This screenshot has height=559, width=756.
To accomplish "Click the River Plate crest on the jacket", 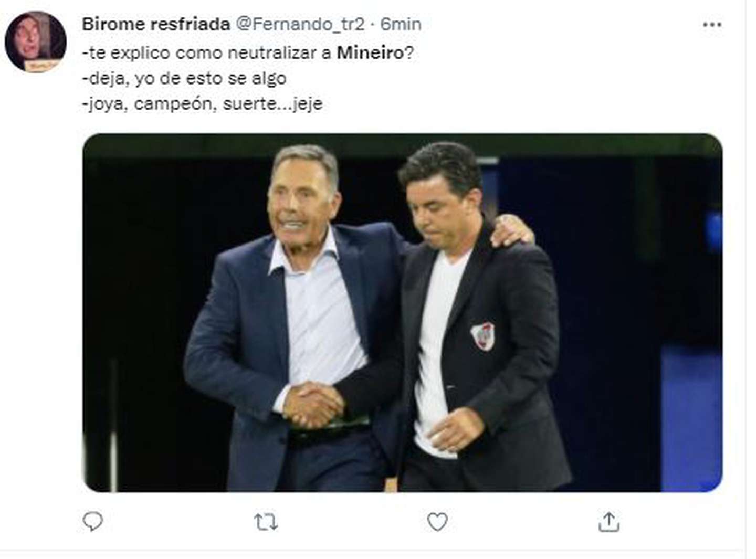I will point(482,336).
